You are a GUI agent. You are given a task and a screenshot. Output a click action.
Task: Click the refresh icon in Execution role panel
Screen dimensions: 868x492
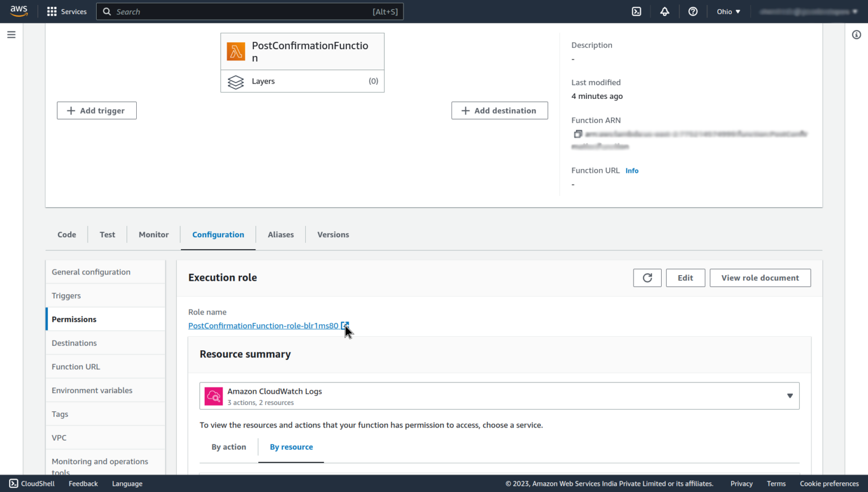point(647,277)
